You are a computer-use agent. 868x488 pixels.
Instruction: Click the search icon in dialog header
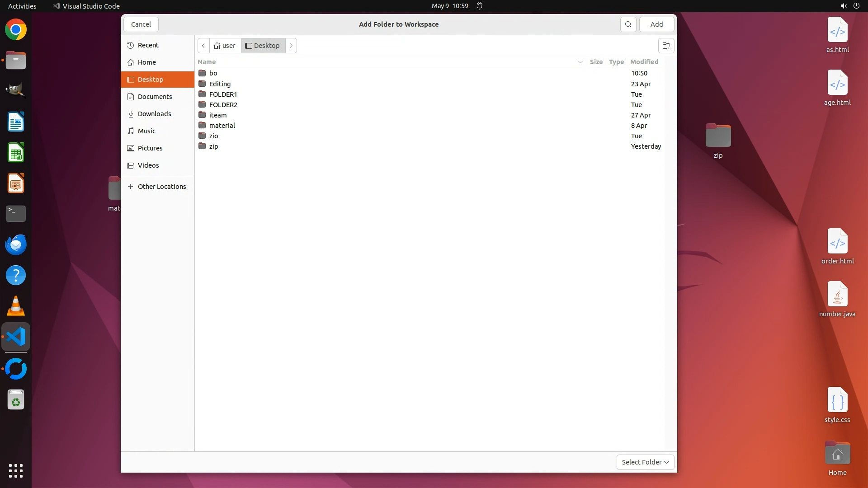click(x=628, y=24)
